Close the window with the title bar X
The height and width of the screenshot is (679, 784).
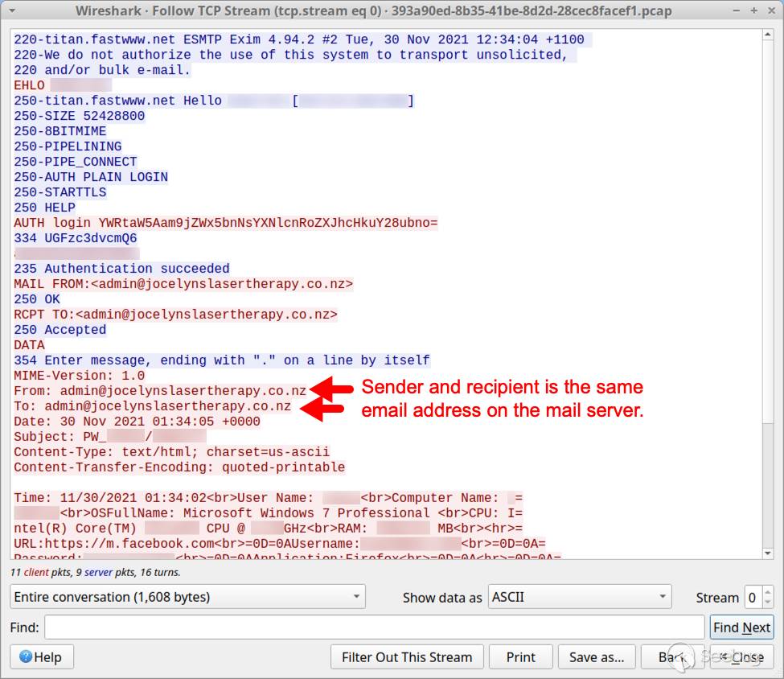click(x=771, y=10)
